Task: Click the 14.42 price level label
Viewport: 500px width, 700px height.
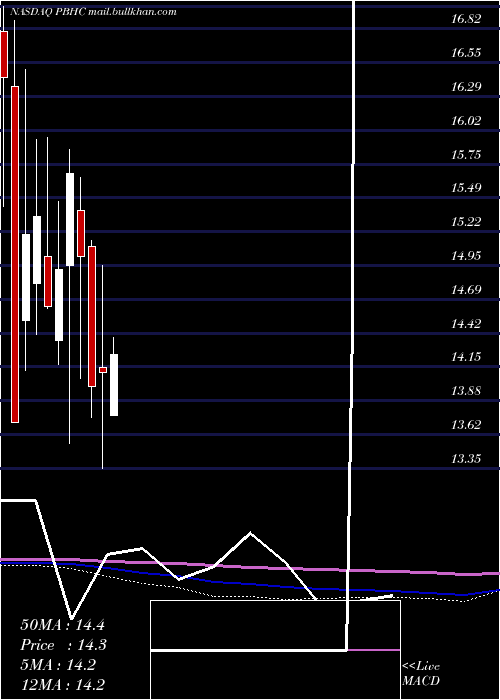Action: [x=466, y=323]
